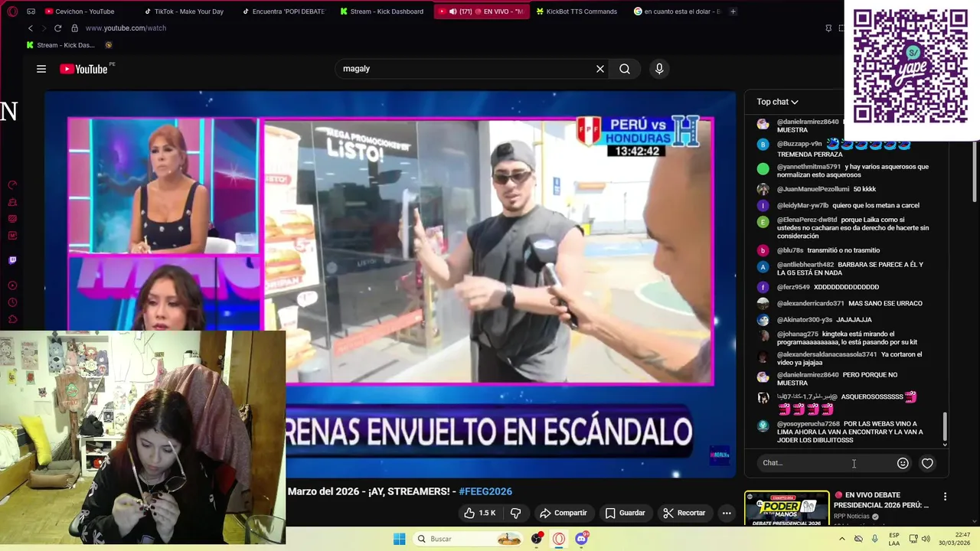Click the Windows taskbar Buscar search box
The height and width of the screenshot is (551, 980).
coord(469,539)
